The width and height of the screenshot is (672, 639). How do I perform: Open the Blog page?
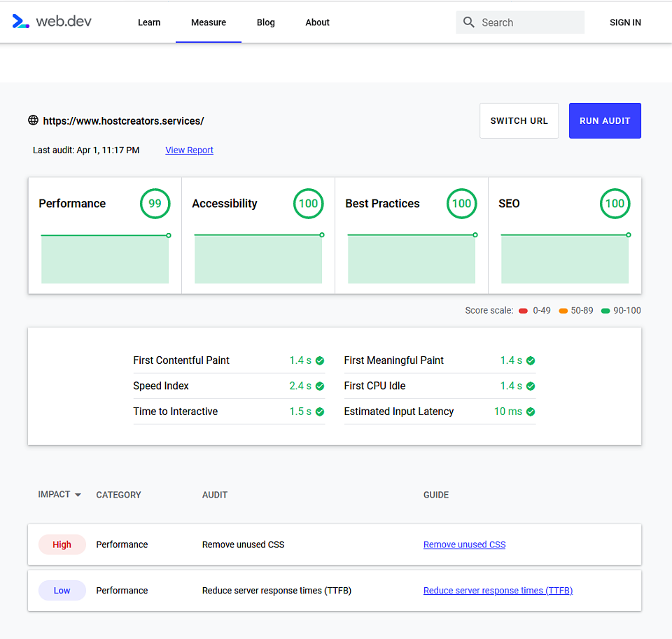point(266,22)
